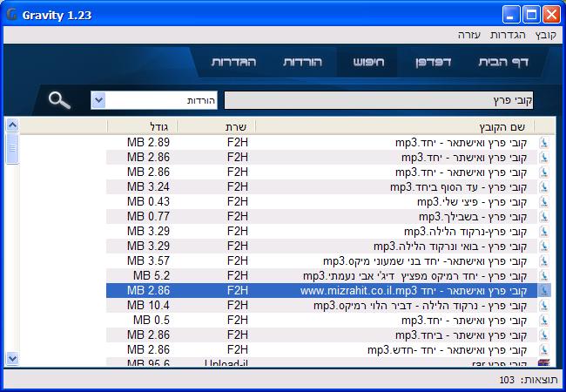Click the F2H server cell in the 10.4 MB row

click(238, 306)
